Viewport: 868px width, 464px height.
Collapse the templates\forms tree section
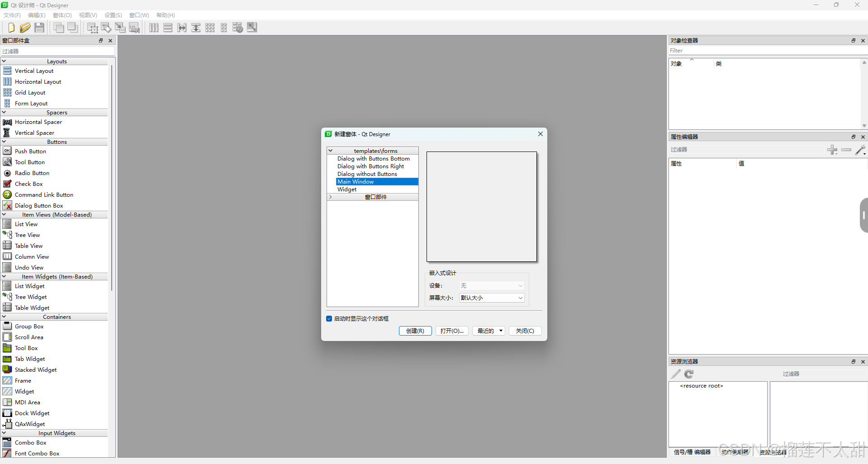pos(331,151)
